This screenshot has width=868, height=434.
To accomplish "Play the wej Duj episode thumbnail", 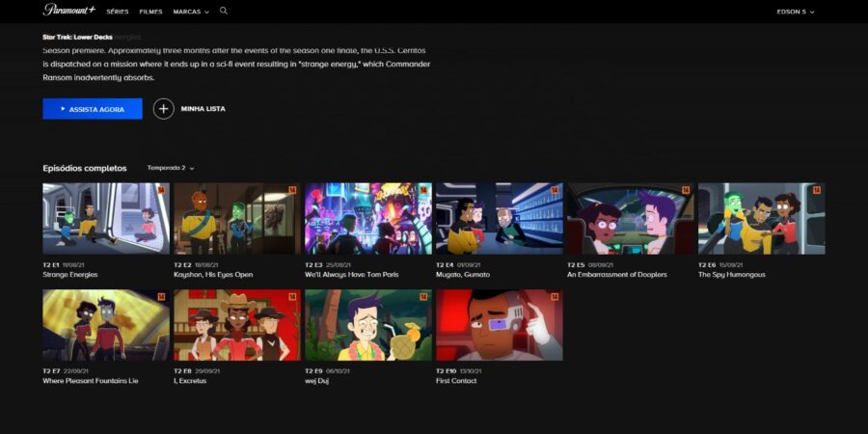I will 368,325.
